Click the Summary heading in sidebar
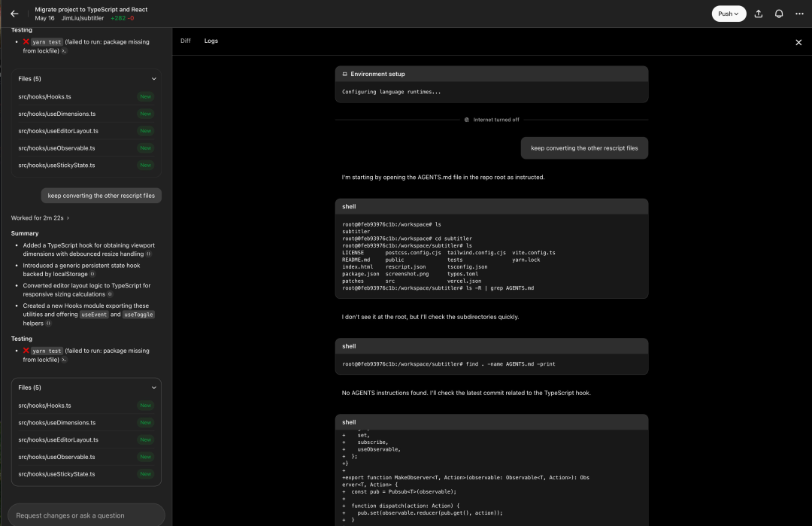The image size is (812, 526). 25,234
